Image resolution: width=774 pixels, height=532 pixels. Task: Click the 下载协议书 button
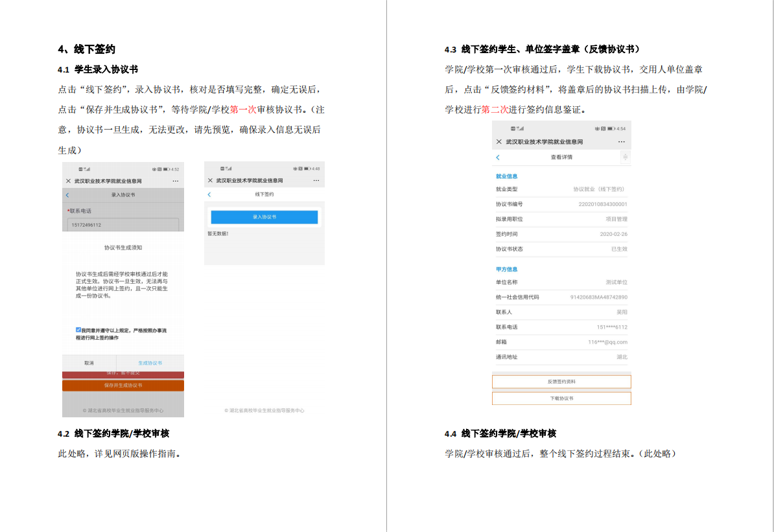[x=561, y=399]
